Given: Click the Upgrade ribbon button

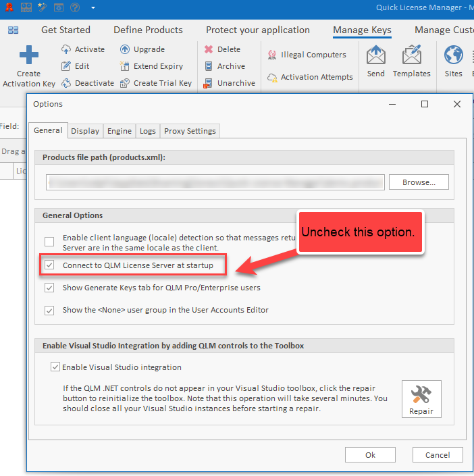Looking at the screenshot, I should [x=142, y=49].
